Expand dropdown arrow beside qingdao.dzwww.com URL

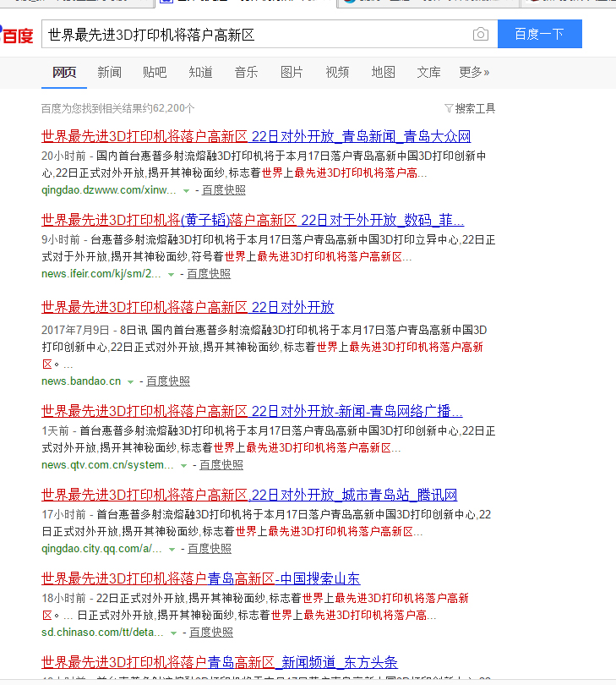[x=186, y=191]
